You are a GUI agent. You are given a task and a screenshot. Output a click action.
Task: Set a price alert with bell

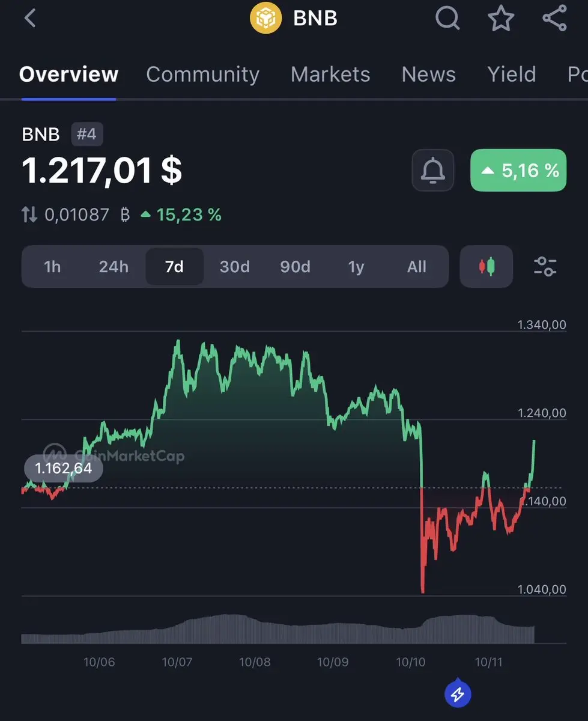pos(433,170)
